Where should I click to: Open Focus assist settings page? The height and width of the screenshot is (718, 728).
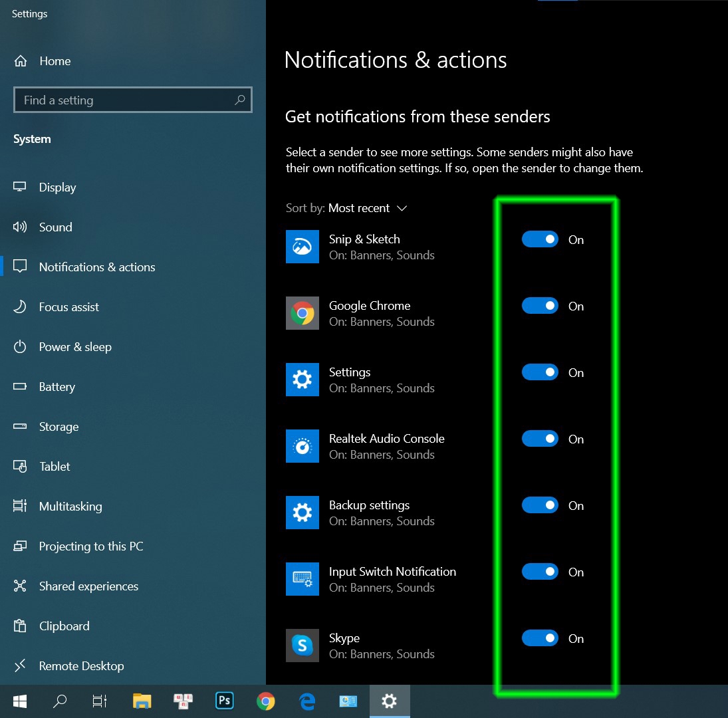click(68, 306)
